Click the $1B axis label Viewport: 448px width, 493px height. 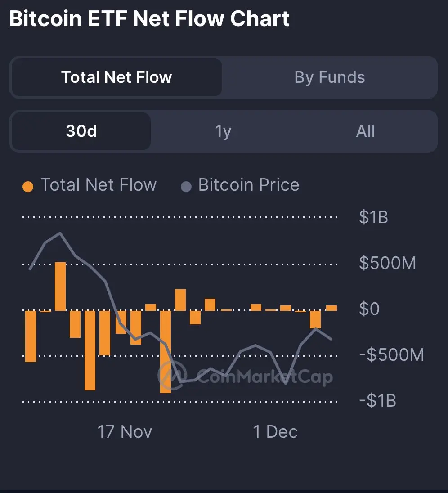pyautogui.click(x=373, y=217)
